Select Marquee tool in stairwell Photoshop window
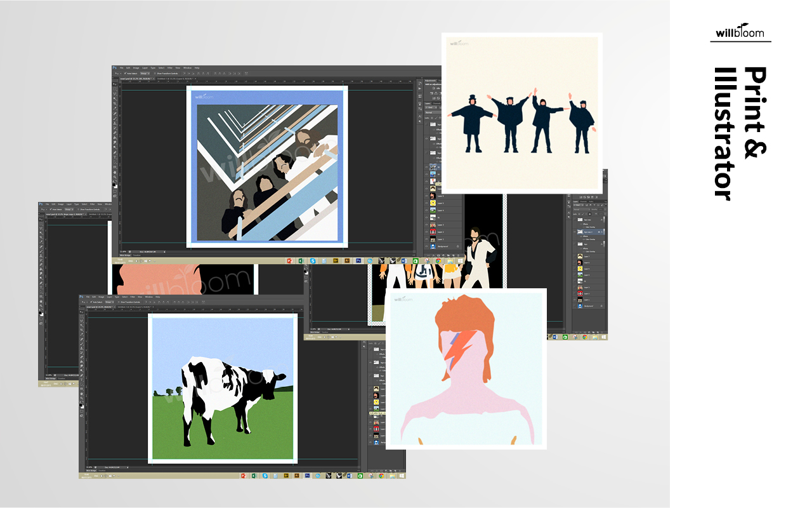Screen dimensions: 812x508 [x=115, y=89]
